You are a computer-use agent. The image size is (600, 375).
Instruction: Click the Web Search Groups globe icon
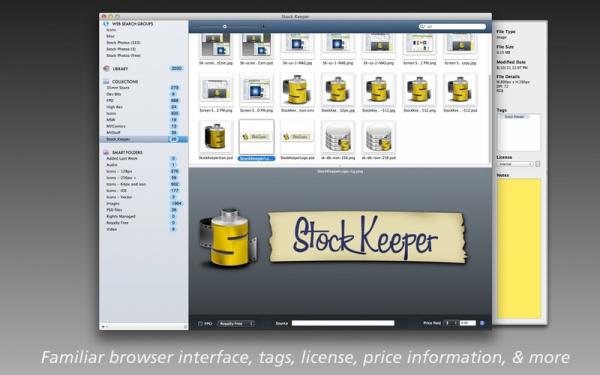pyautogui.click(x=106, y=24)
